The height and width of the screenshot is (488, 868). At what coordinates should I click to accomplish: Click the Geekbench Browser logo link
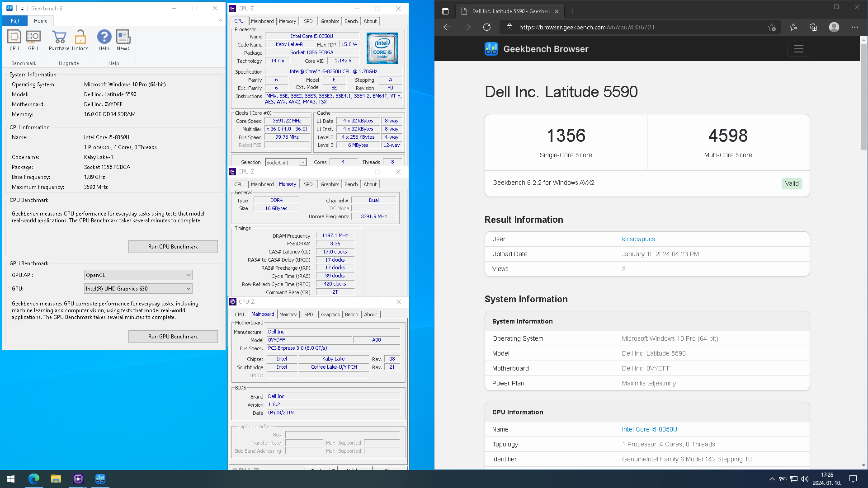pyautogui.click(x=537, y=49)
